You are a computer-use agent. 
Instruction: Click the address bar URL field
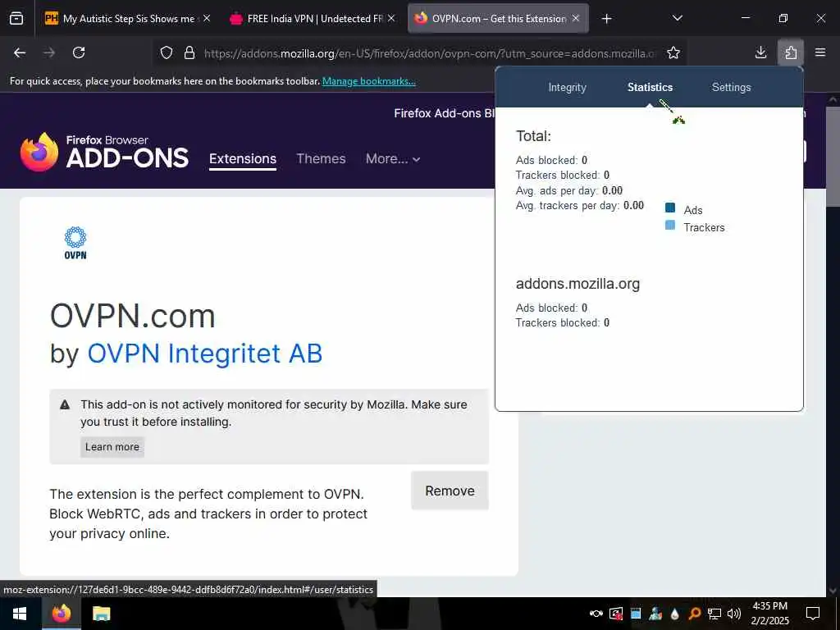(x=428, y=53)
